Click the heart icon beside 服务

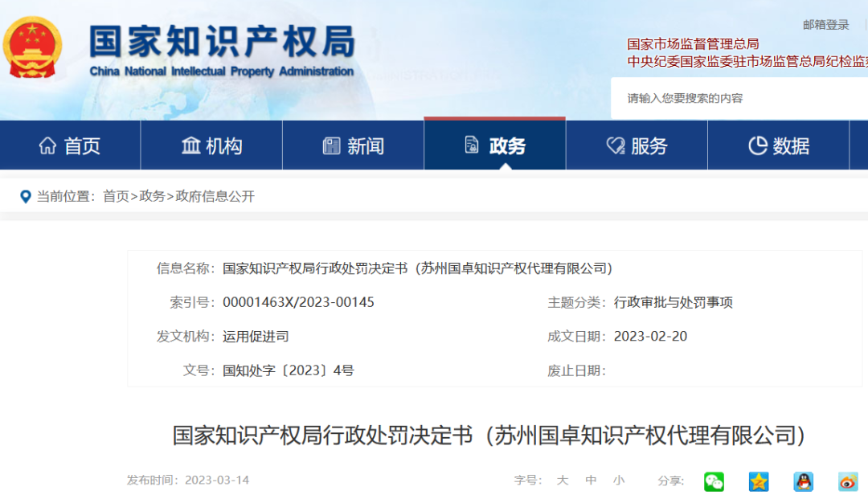pyautogui.click(x=616, y=145)
